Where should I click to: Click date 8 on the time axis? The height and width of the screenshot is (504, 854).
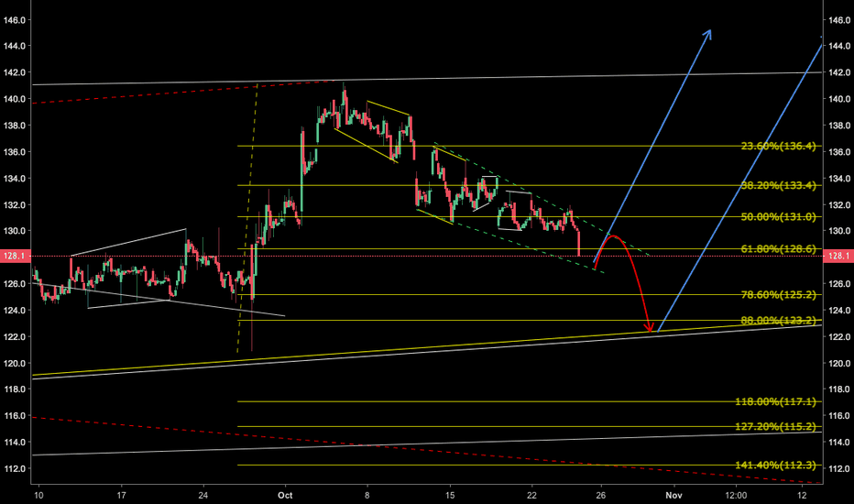(x=367, y=495)
